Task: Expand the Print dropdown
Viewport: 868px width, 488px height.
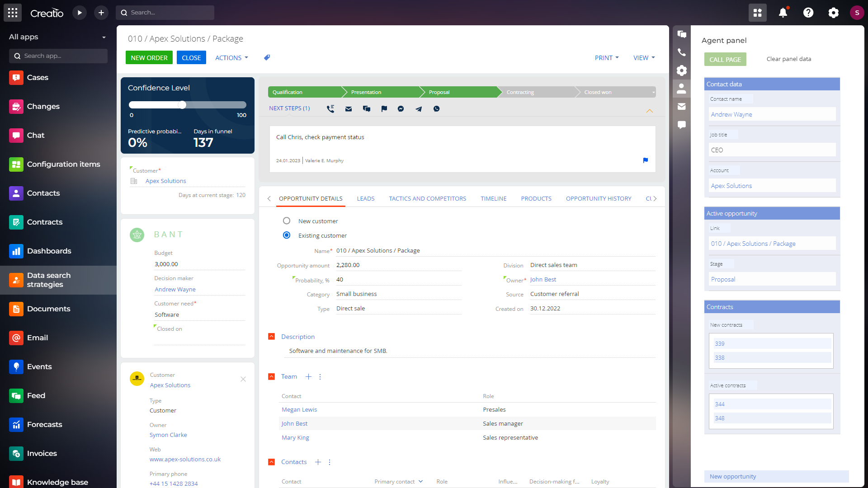Action: coord(607,58)
